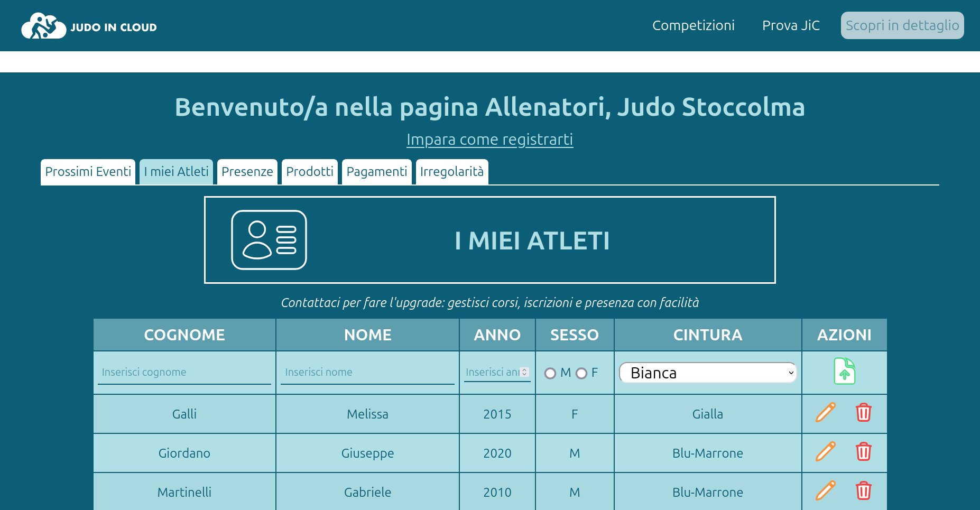Focus the Inserisci cognome input field
This screenshot has height=510, width=980.
pyautogui.click(x=184, y=372)
